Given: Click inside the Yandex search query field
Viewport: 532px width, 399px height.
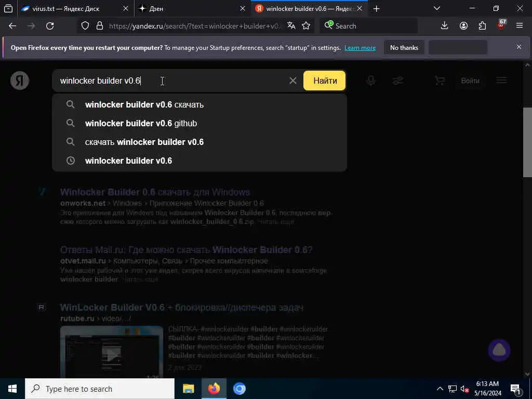Looking at the screenshot, I should 170,81.
